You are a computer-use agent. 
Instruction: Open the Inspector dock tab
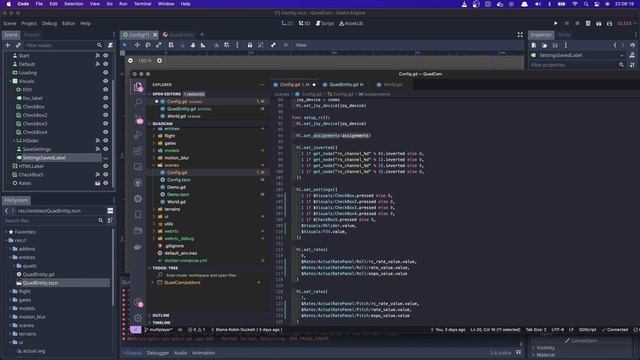tap(541, 35)
